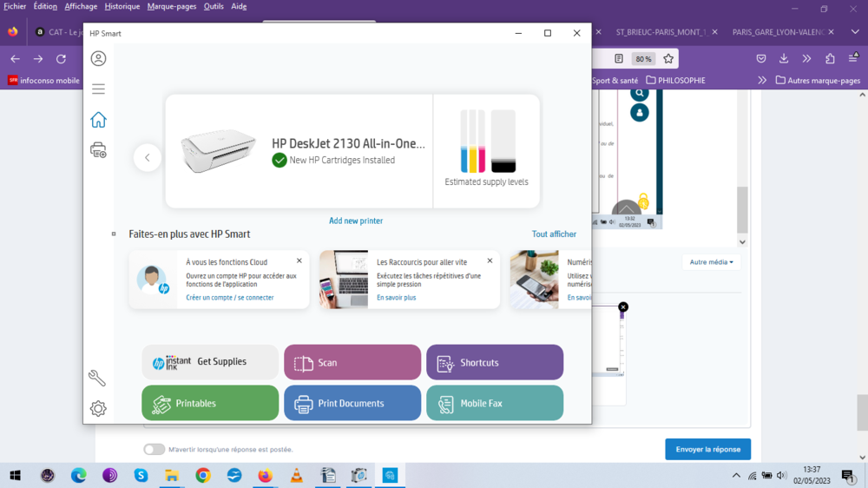Open VLC media player from taskbar

click(x=296, y=475)
